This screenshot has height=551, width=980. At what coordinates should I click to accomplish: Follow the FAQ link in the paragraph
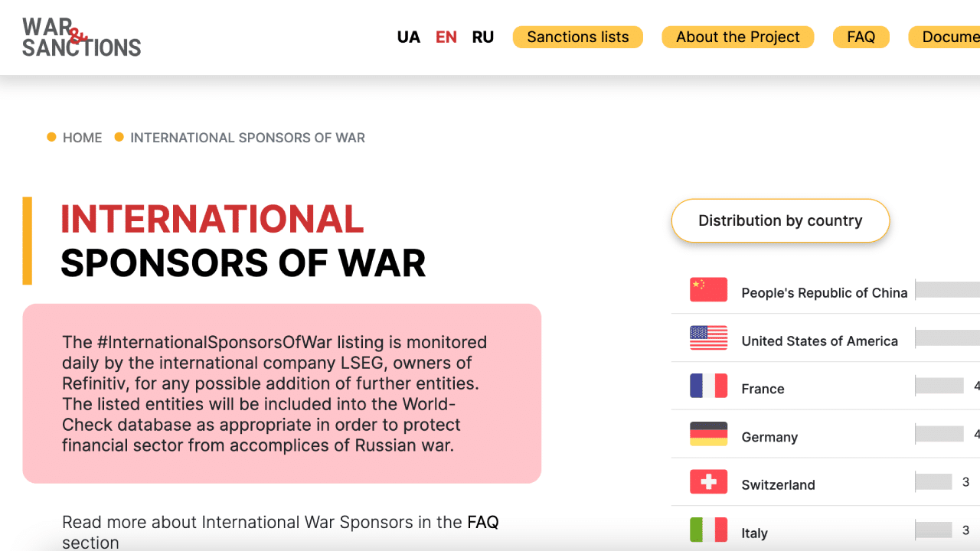[483, 523]
